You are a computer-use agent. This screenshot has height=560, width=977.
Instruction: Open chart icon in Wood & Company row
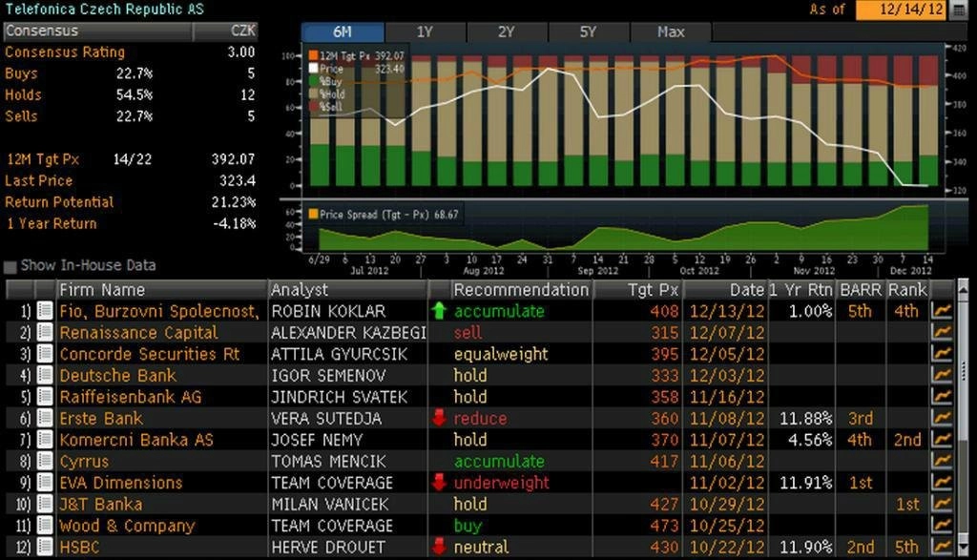click(x=942, y=526)
